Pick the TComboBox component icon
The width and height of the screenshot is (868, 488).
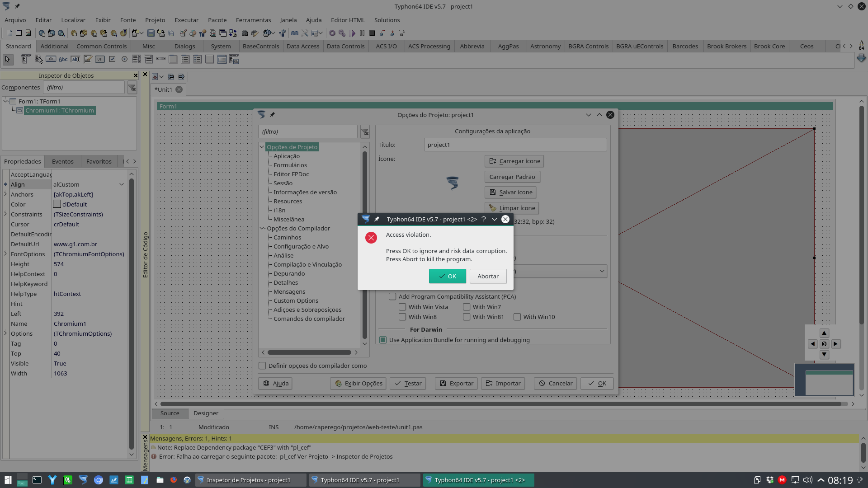(x=149, y=59)
